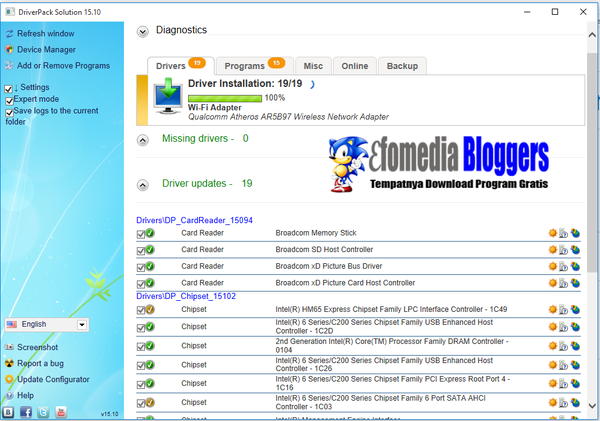Image resolution: width=600 pixels, height=421 pixels.
Task: Open Add or Remove Programs link
Action: click(x=63, y=66)
